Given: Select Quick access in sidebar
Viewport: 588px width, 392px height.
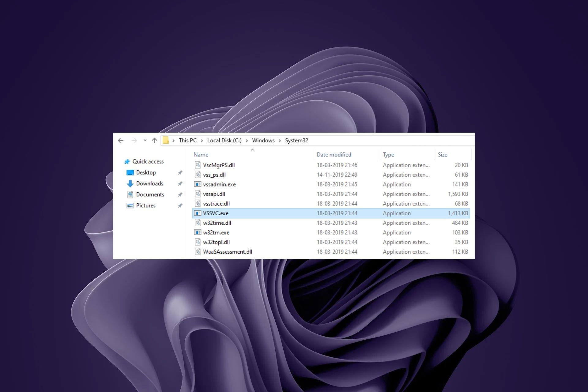Looking at the screenshot, I should click(148, 161).
